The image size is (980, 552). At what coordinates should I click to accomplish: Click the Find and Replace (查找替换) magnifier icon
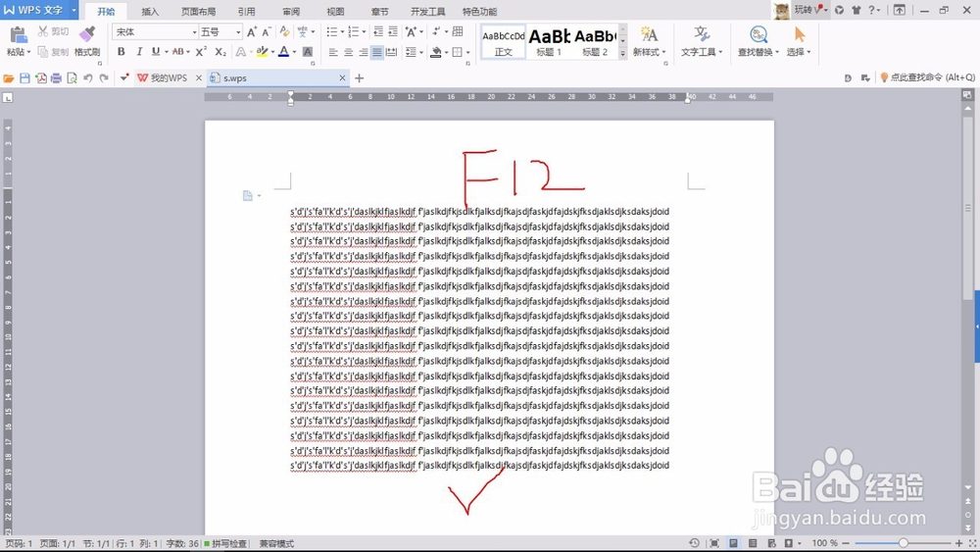(x=759, y=34)
